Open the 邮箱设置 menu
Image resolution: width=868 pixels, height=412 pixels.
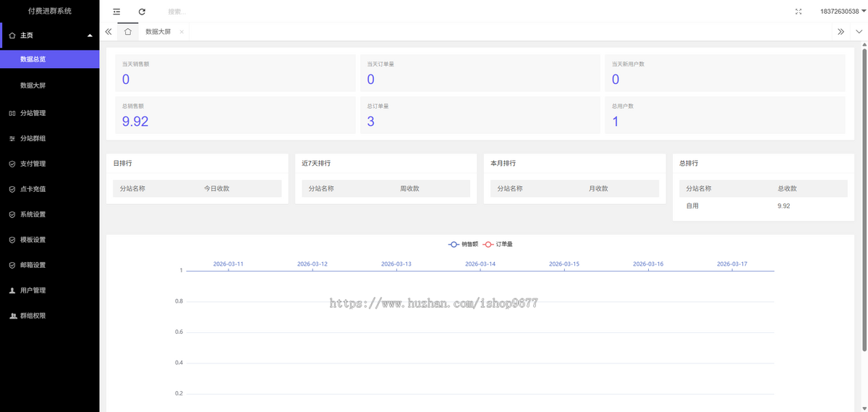pos(50,265)
